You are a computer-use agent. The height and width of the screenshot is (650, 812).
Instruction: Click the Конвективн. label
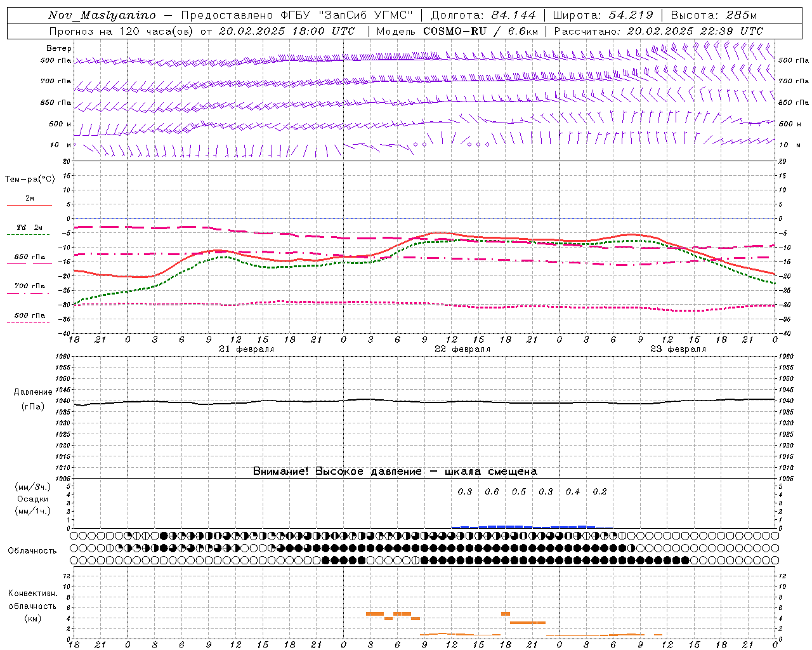click(x=32, y=594)
